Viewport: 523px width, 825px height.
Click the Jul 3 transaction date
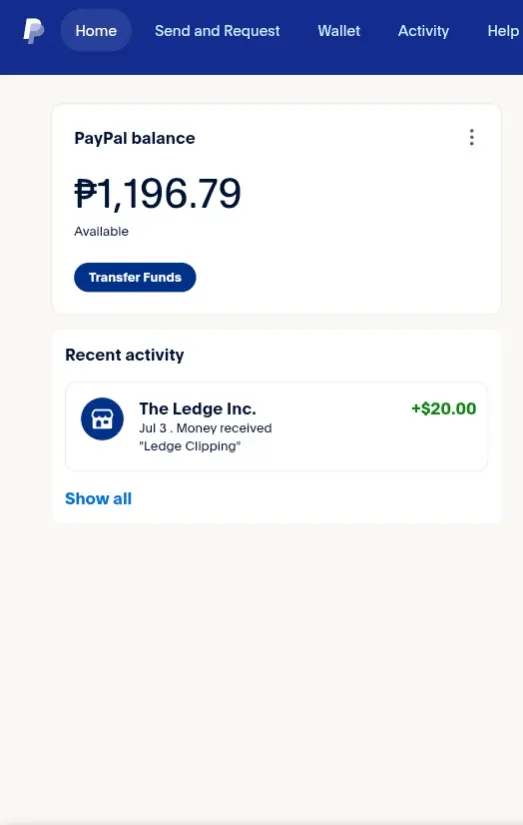click(x=153, y=428)
